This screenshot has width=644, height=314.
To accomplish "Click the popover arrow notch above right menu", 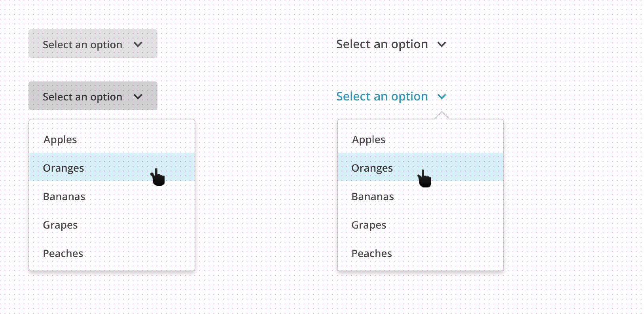I will point(442,115).
